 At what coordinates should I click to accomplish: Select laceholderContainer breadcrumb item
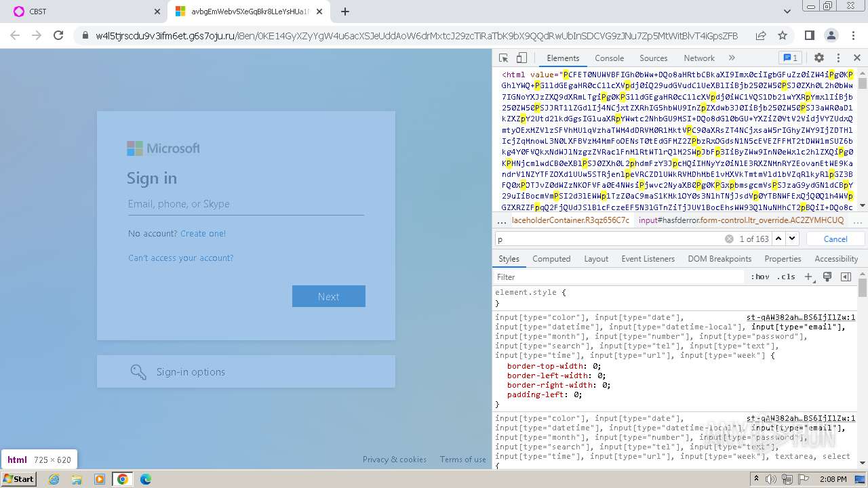coord(570,220)
